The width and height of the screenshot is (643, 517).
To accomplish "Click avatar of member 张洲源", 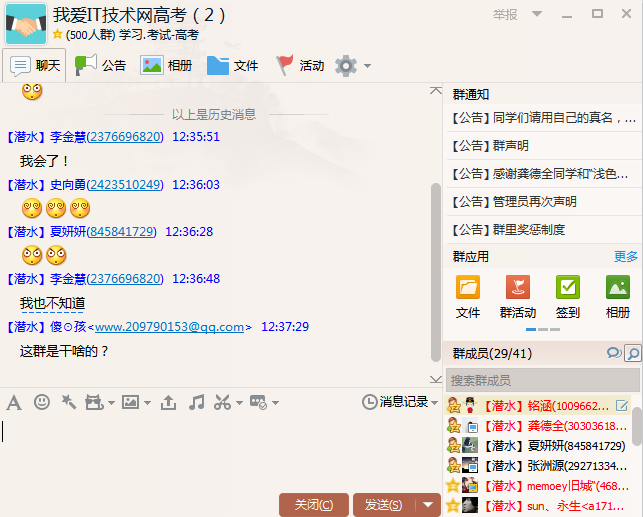I will (x=470, y=465).
